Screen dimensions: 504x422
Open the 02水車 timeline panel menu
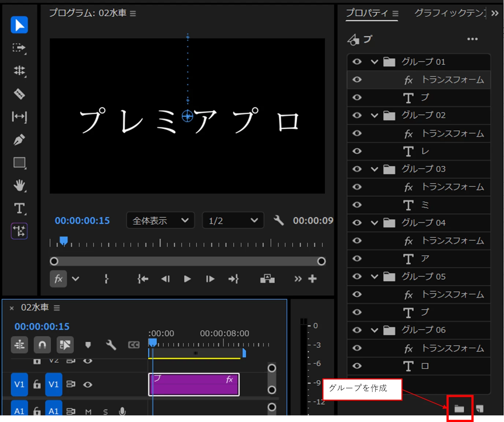57,308
